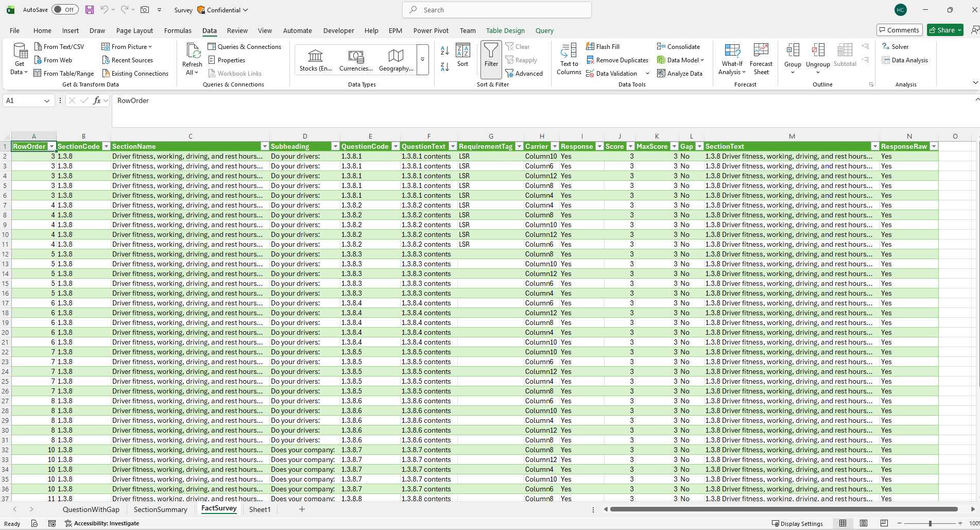Open Data Analysis tools
This screenshot has width=980, height=530.
click(x=905, y=60)
